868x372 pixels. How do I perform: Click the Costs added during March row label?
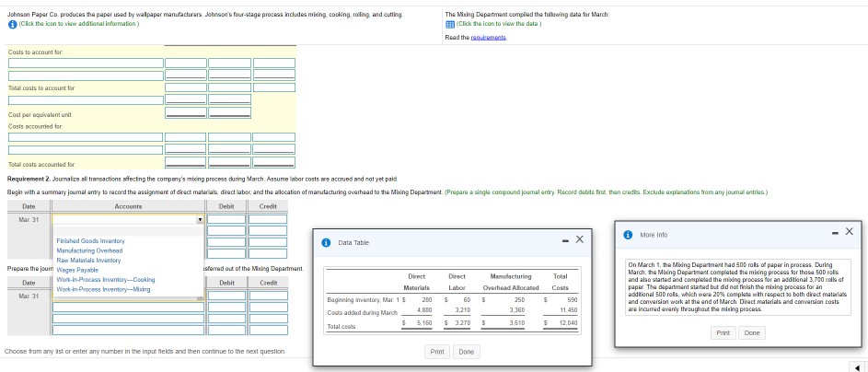click(x=363, y=313)
